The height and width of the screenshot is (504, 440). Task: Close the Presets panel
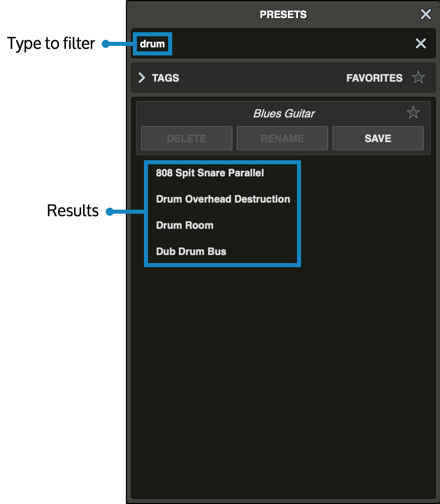[426, 14]
